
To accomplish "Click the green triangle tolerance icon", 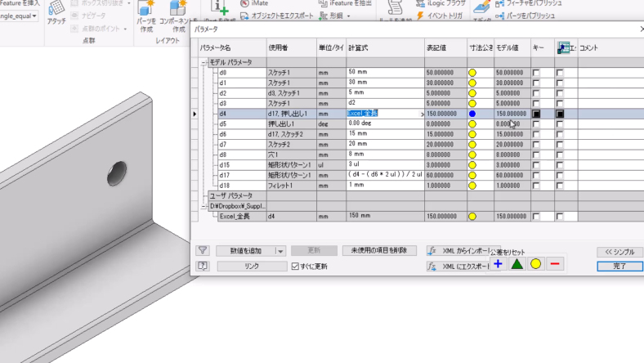I will (x=517, y=264).
